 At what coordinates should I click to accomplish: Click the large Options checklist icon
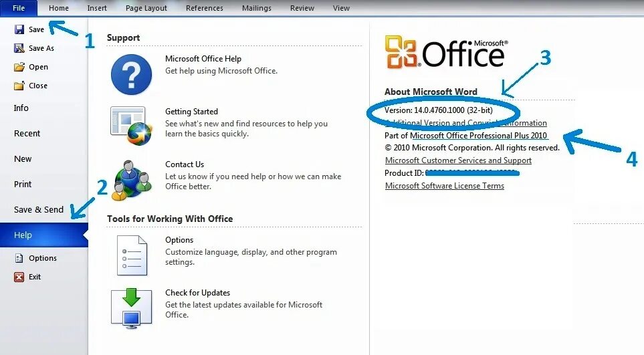coord(132,255)
